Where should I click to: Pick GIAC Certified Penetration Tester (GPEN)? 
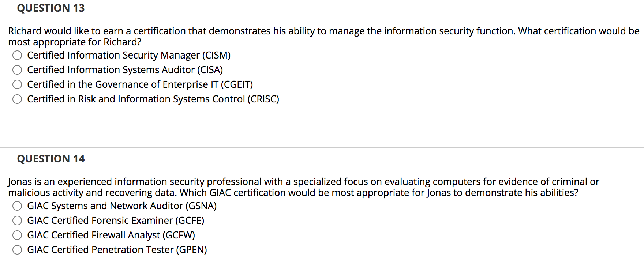tap(17, 250)
